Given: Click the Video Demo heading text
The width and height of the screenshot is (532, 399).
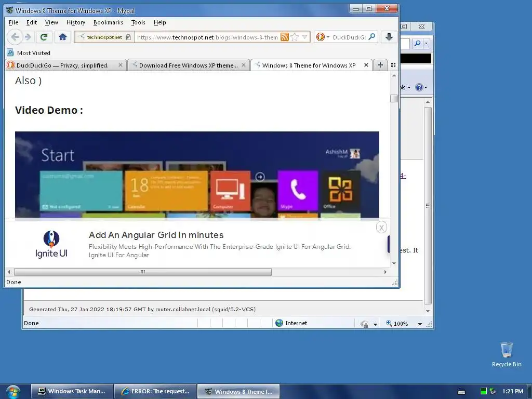Looking at the screenshot, I should (x=49, y=110).
